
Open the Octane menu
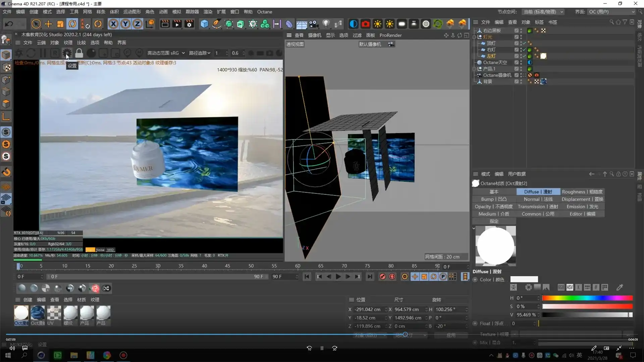pos(265,12)
